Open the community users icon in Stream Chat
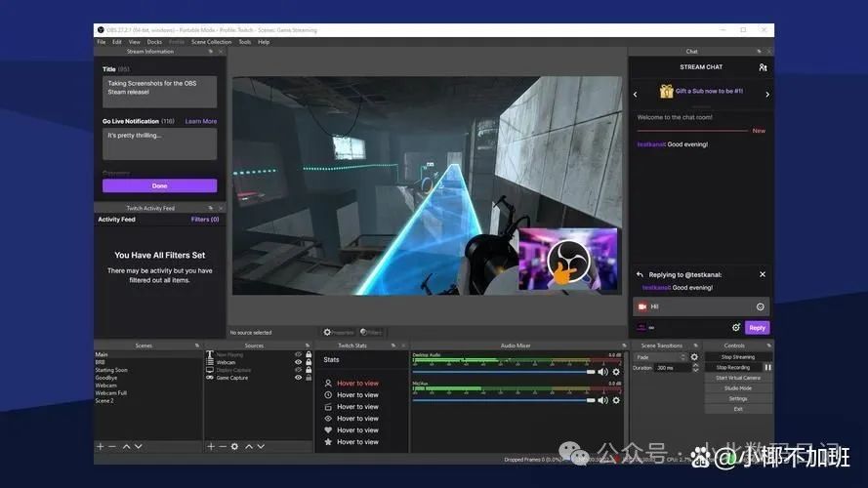This screenshot has height=488, width=868. pos(763,67)
